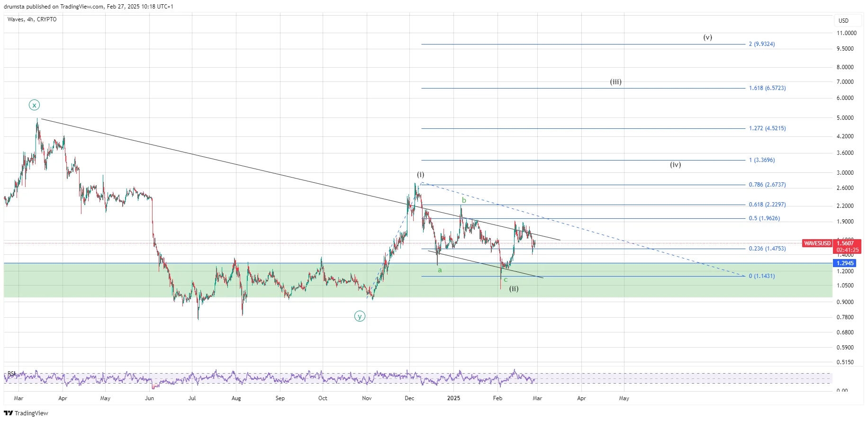Select the 1.272 (4.5215) Fibonacci level label
The width and height of the screenshot is (868, 421).
[x=767, y=128]
